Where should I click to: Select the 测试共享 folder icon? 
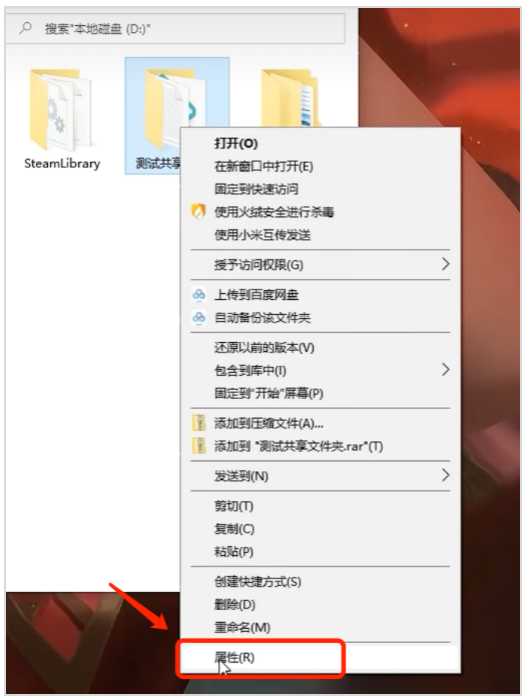point(175,108)
